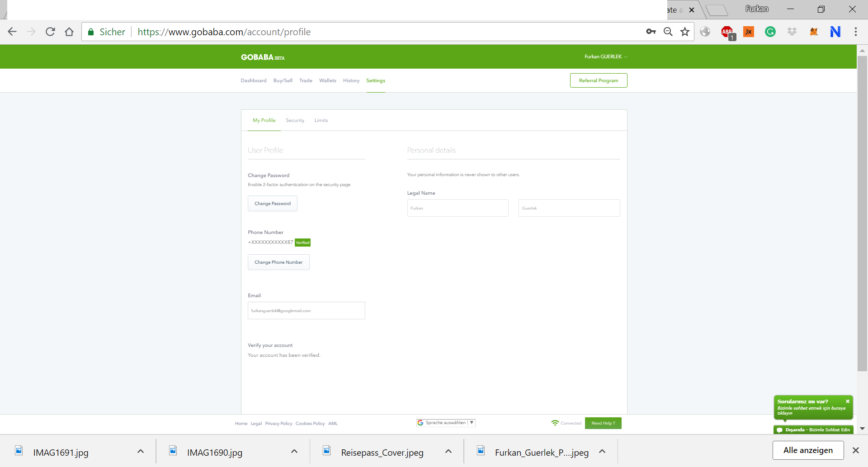Click the Email input field
The width and height of the screenshot is (868, 467).
click(x=307, y=311)
